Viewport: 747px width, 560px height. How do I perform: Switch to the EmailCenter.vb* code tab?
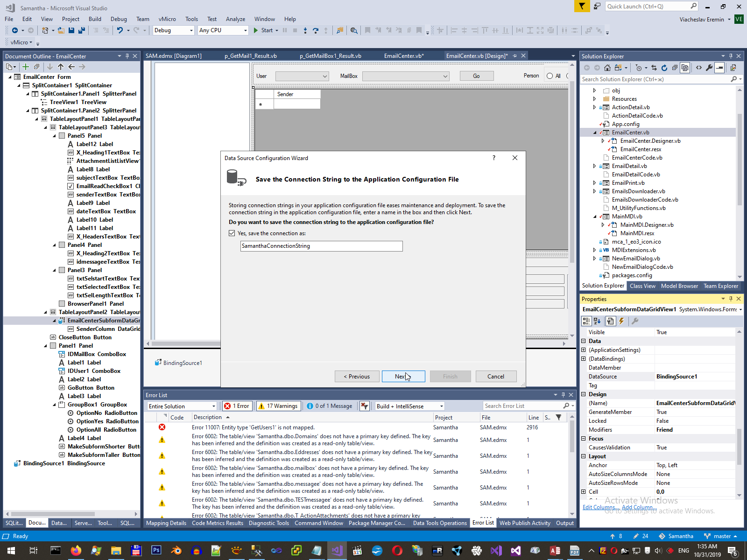404,56
